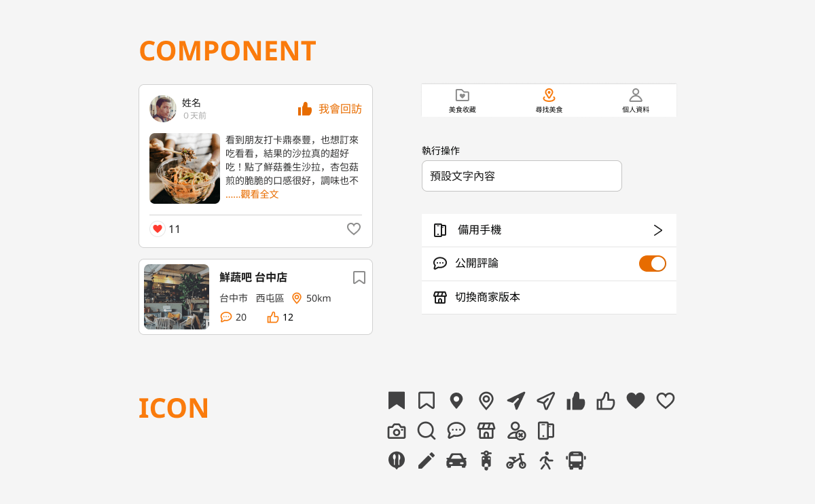Image resolution: width=815 pixels, height=504 pixels.
Task: Expand 備用手機 row with the chevron arrow
Action: pyautogui.click(x=657, y=230)
